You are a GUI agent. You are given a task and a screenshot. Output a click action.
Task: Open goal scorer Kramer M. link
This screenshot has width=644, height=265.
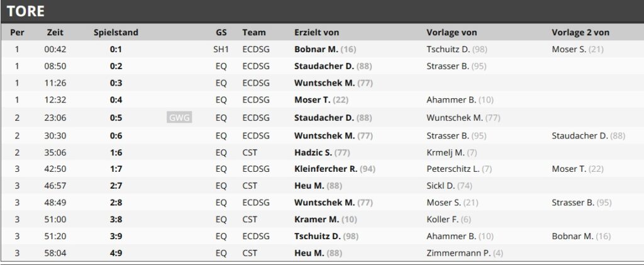click(x=316, y=220)
